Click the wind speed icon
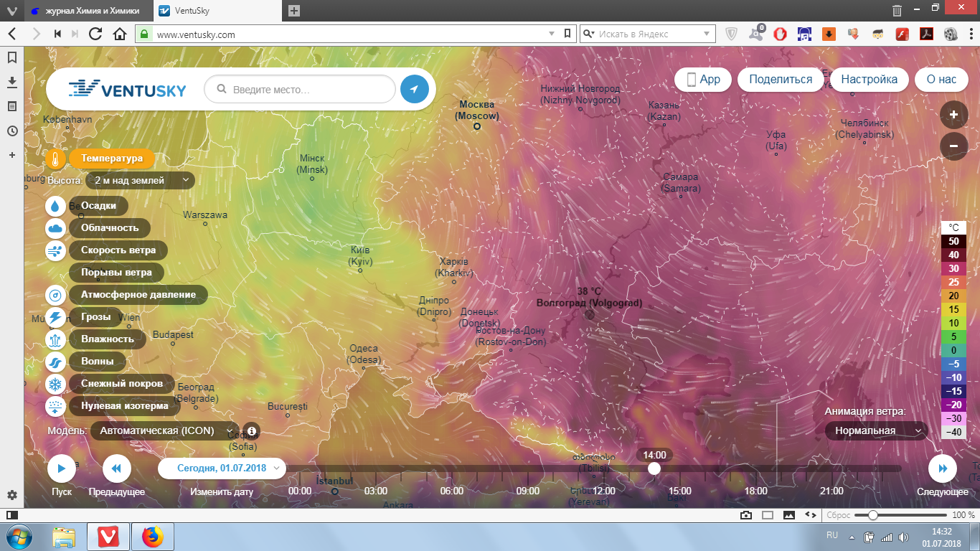The width and height of the screenshot is (980, 551). (x=56, y=251)
